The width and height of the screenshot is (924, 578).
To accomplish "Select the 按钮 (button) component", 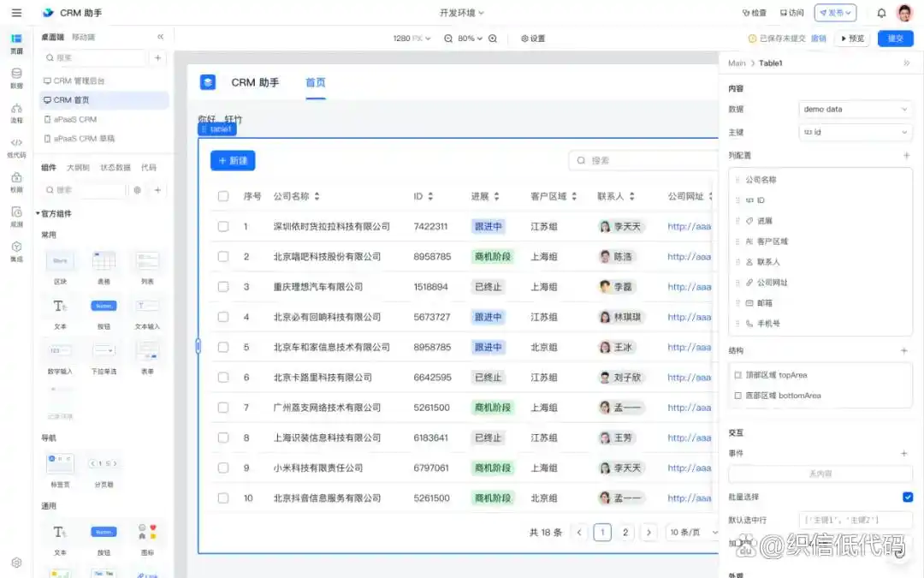I will pos(104,307).
